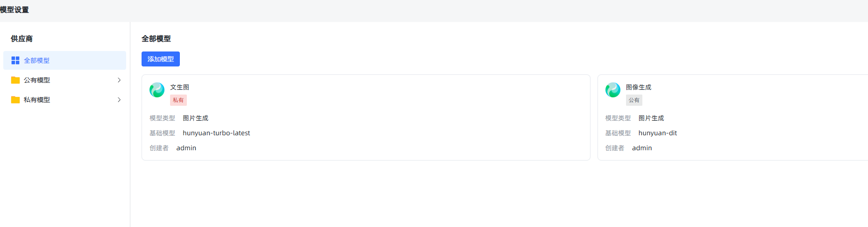Open the 私有模型 category
This screenshot has width=868, height=227.
click(x=64, y=100)
